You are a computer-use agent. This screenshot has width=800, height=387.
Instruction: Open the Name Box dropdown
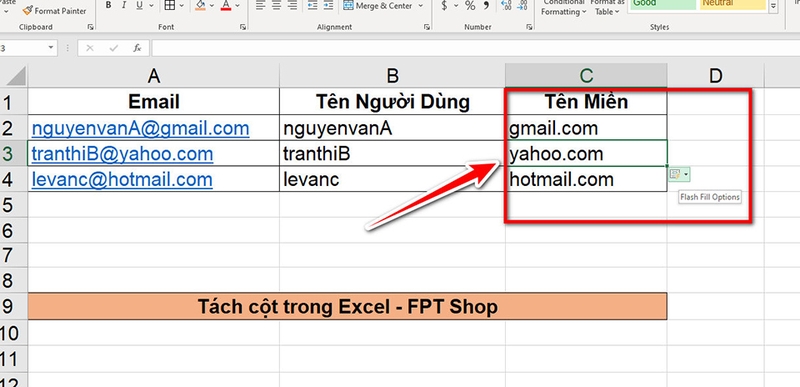click(51, 48)
